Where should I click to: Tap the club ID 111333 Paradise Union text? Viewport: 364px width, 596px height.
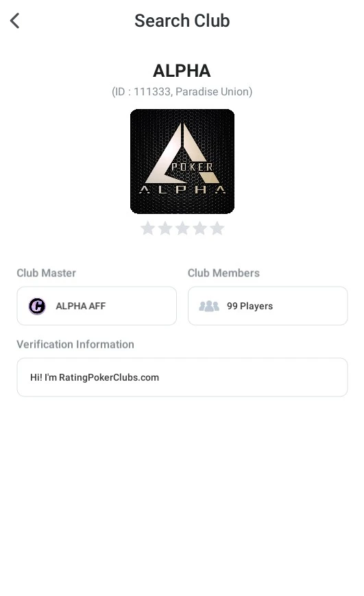pos(182,92)
